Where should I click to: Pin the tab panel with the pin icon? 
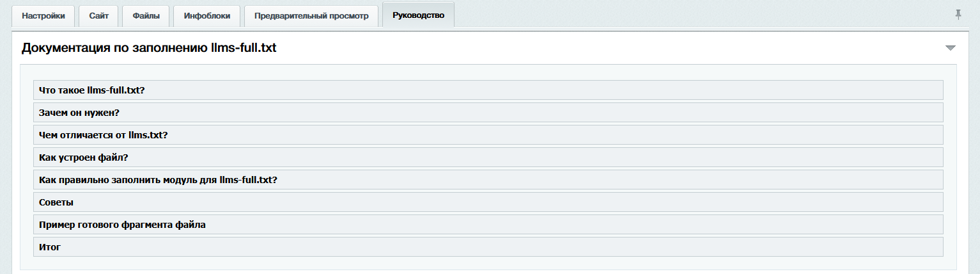tap(958, 15)
